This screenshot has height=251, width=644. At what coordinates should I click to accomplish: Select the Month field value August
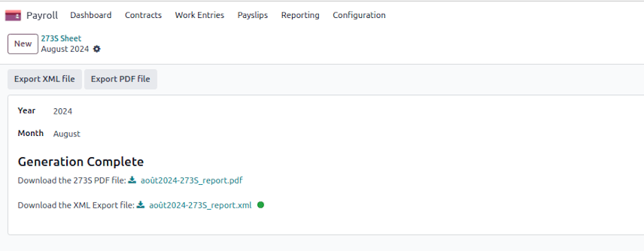pyautogui.click(x=67, y=134)
